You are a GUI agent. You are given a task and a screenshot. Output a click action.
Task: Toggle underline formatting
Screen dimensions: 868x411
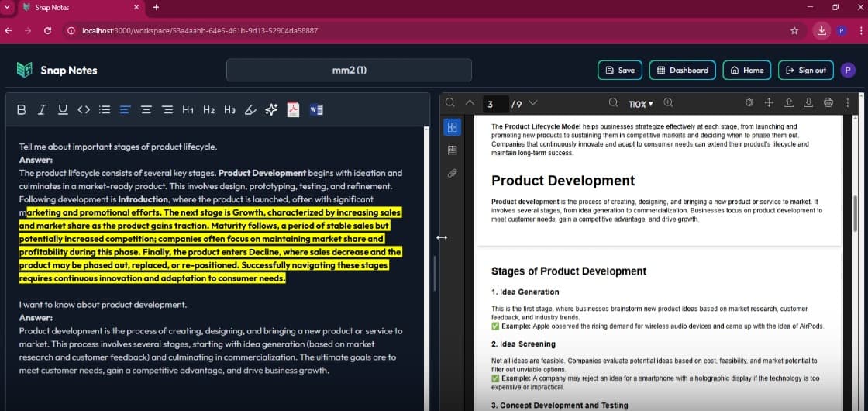click(x=63, y=109)
